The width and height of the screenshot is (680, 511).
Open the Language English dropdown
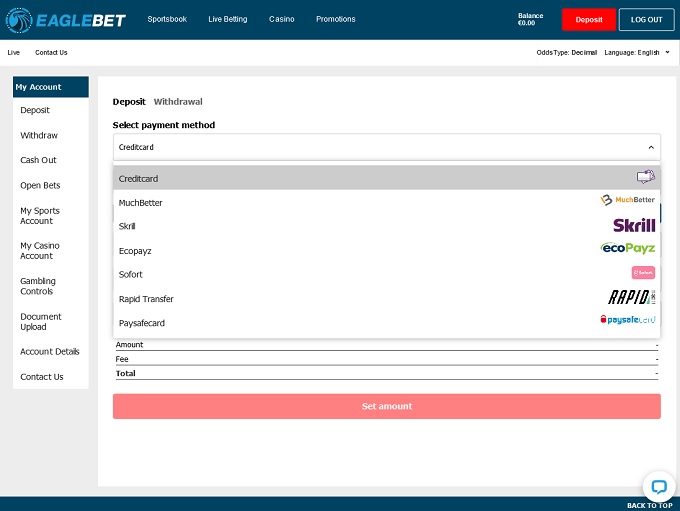638,52
